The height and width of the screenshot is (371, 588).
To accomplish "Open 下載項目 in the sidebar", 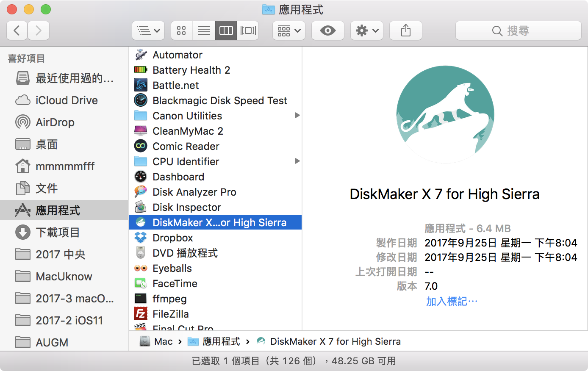I will (x=64, y=233).
